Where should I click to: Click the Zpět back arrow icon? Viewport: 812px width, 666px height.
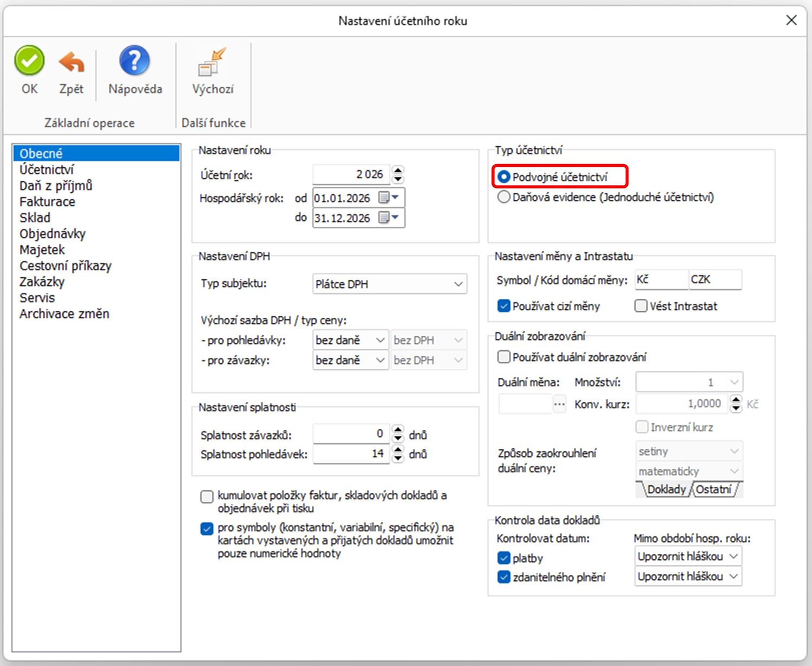click(71, 62)
